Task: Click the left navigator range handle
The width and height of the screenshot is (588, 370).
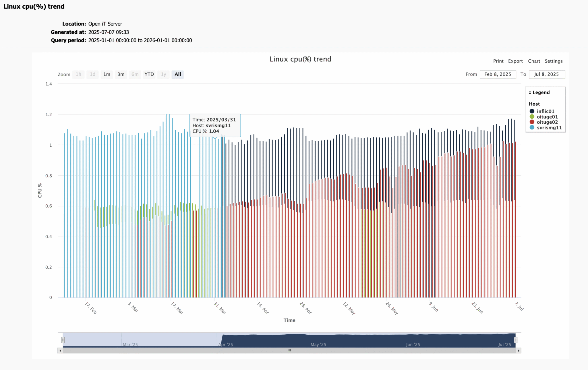Action: tap(63, 340)
